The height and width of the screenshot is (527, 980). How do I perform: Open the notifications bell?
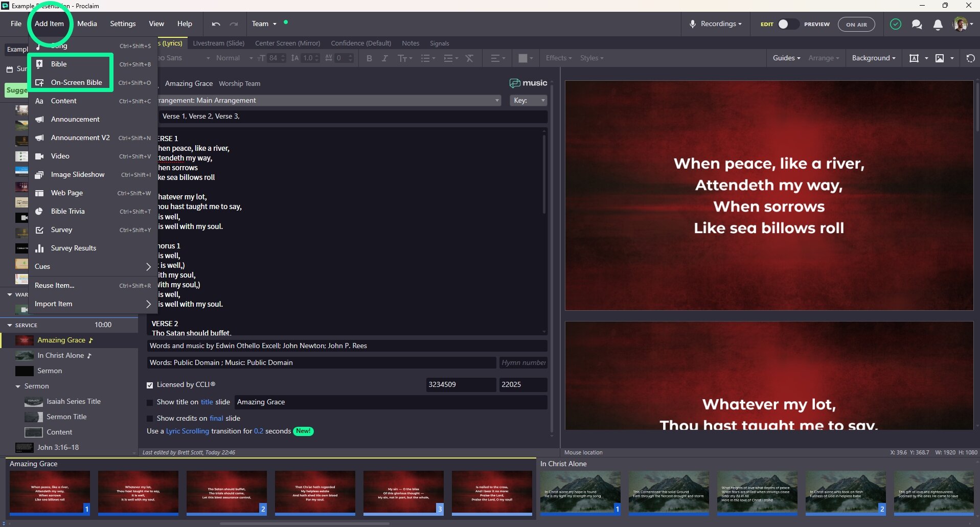(938, 25)
